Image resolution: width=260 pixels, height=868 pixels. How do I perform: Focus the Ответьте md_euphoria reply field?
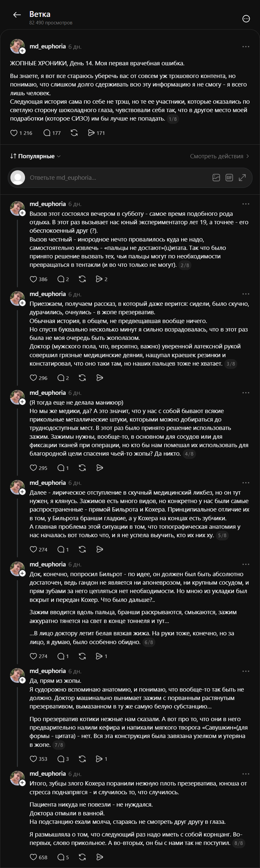(x=111, y=178)
